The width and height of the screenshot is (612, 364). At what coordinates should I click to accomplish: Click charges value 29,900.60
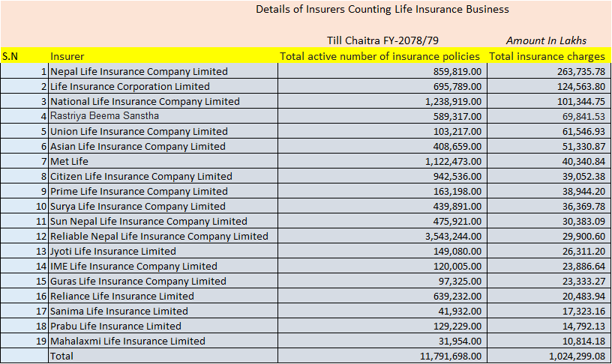click(x=584, y=237)
